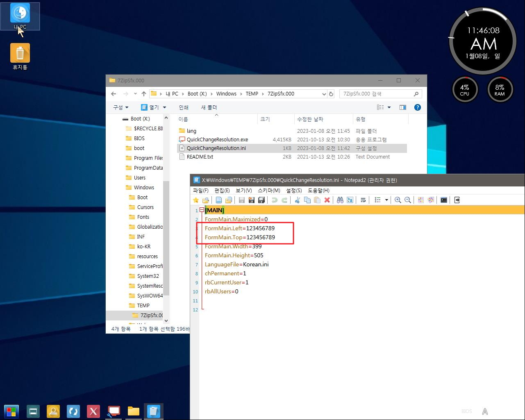Click the color grid scheme icon
The image size is (525, 420).
click(421, 200)
